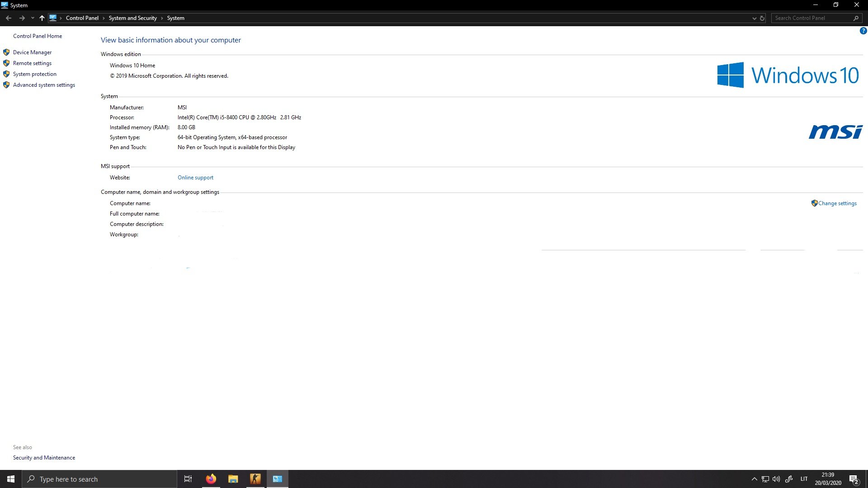Click the Help question mark icon
Screen dimensions: 868x488
pyautogui.click(x=863, y=31)
